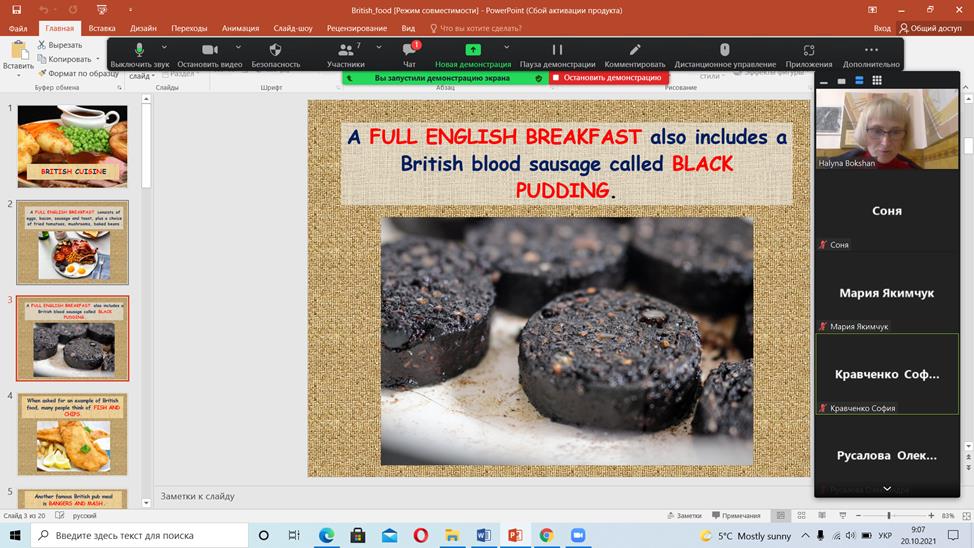This screenshot has height=548, width=974.
Task: Expand audio options arrow beside microphone
Action: pyautogui.click(x=167, y=46)
